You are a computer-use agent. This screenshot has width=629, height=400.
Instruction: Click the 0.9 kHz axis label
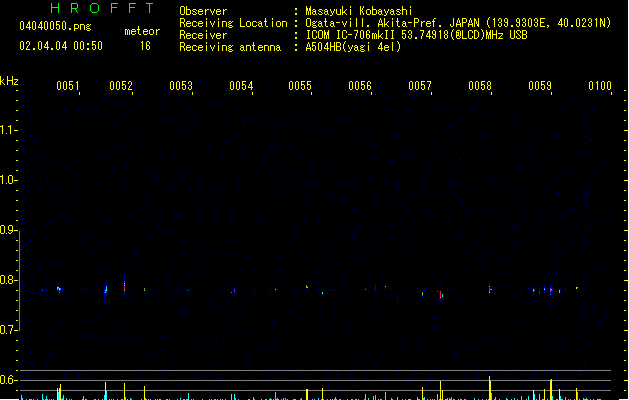pyautogui.click(x=7, y=229)
